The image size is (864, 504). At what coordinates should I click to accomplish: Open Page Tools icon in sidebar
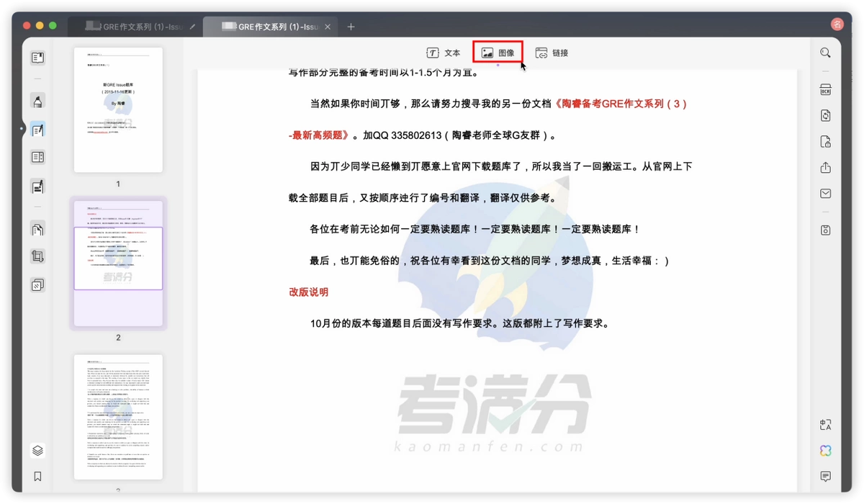tap(37, 229)
